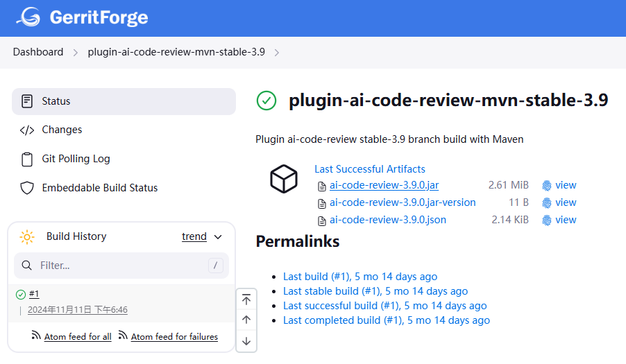Click the Build History sun weather icon
The height and width of the screenshot is (364, 626).
click(27, 237)
